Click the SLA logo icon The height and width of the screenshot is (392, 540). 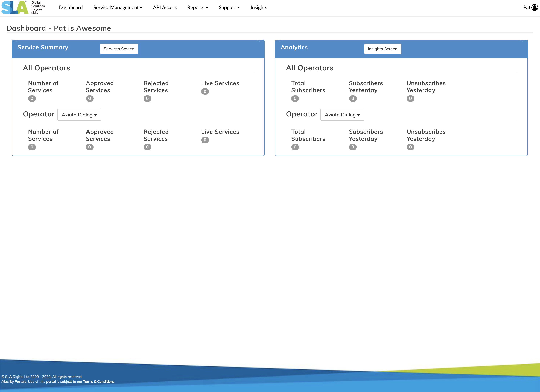pos(15,7)
